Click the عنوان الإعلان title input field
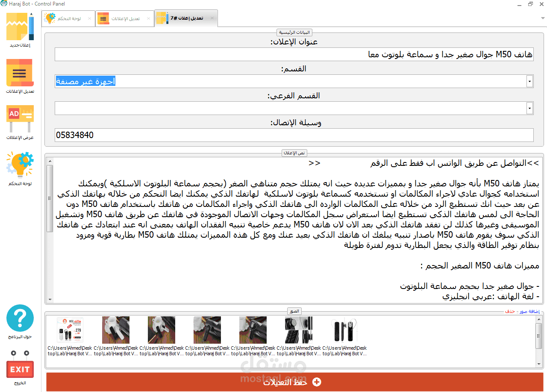This screenshot has height=392, width=547. point(294,54)
